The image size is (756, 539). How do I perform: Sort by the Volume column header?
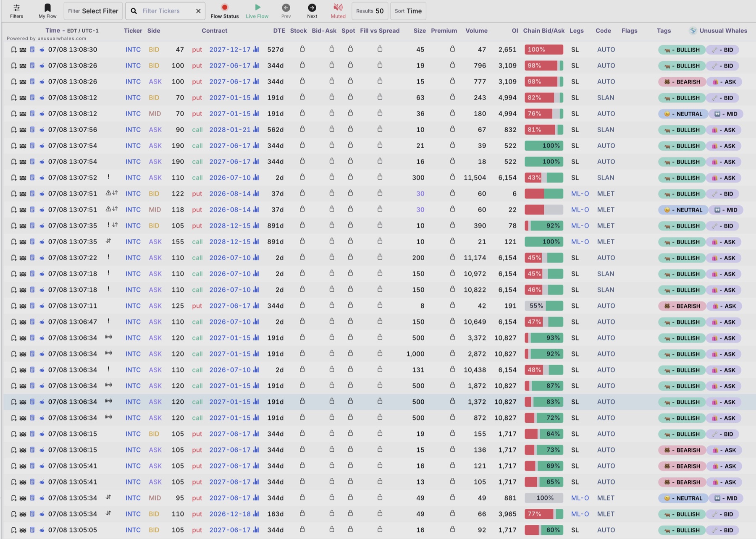(476, 31)
